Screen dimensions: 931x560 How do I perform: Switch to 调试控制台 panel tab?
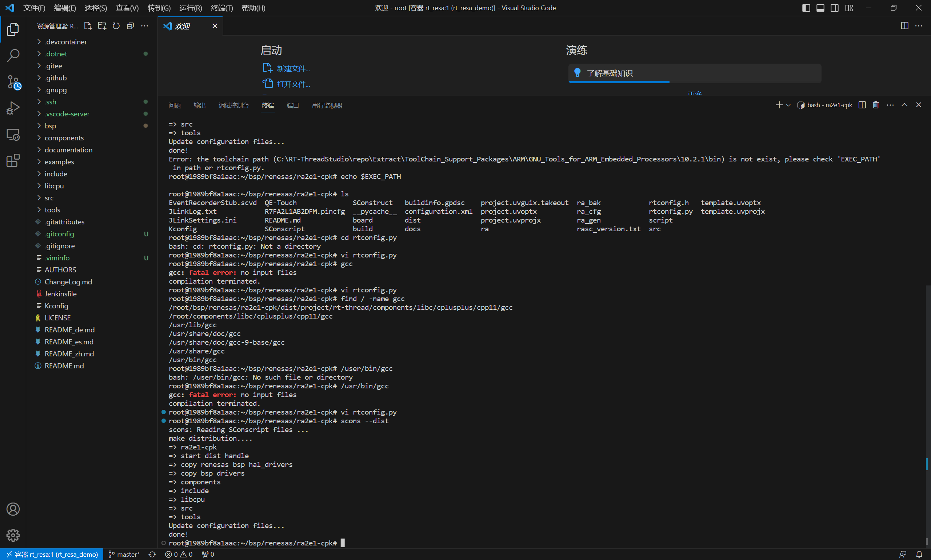coord(233,105)
